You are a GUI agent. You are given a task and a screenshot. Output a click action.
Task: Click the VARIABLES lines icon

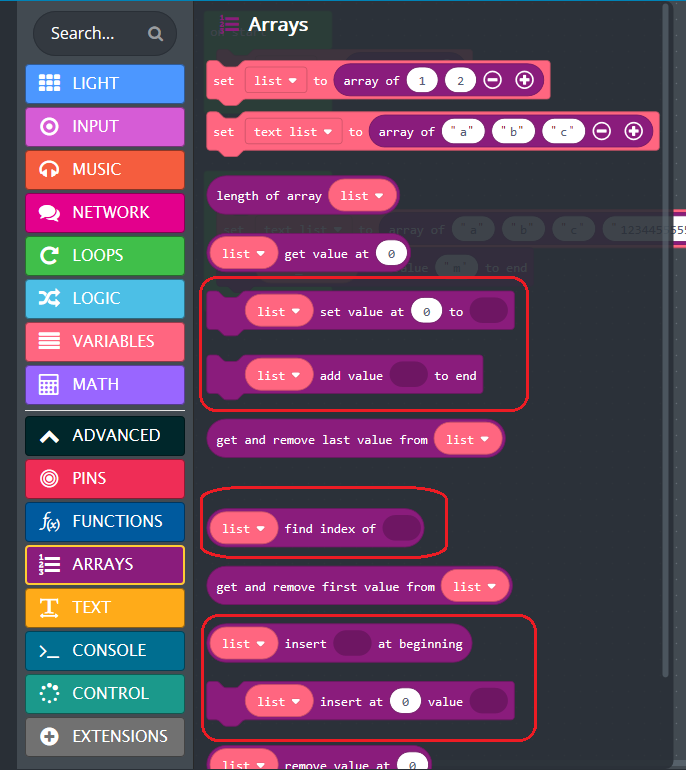tap(49, 341)
